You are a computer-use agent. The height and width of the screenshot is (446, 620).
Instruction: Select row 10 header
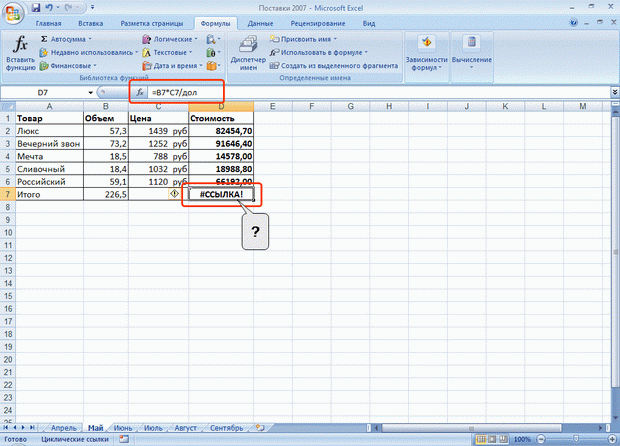point(8,232)
